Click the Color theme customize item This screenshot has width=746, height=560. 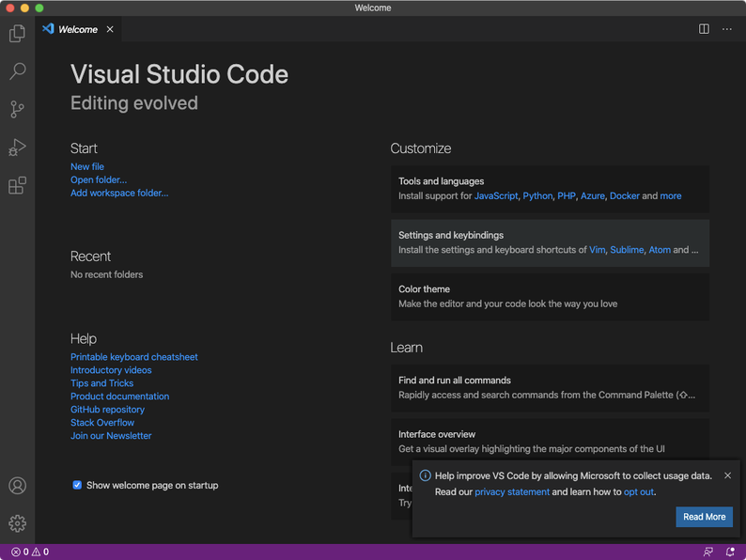point(550,296)
